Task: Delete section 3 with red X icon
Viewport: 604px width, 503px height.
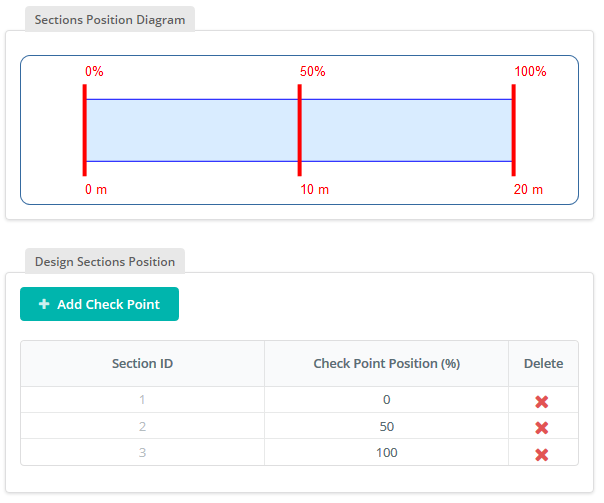Action: (x=542, y=454)
